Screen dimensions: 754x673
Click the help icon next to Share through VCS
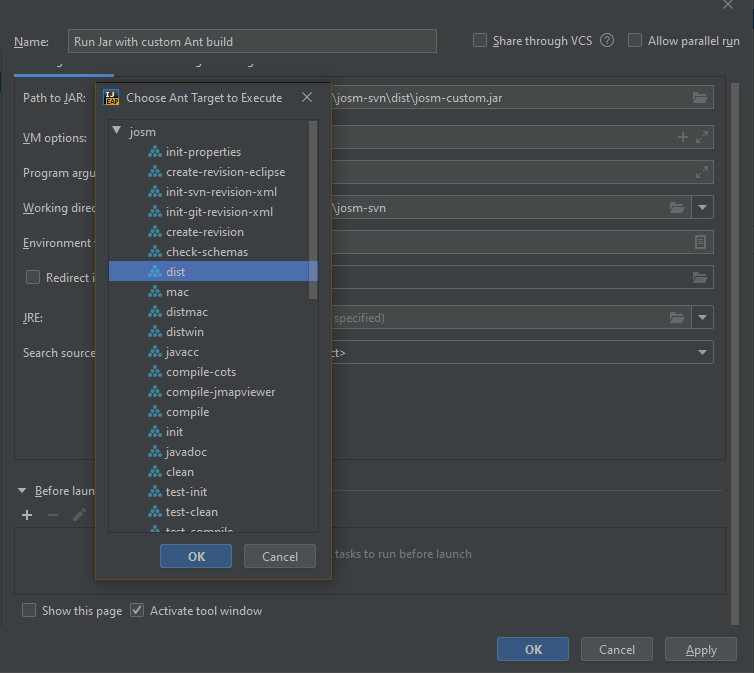coord(606,41)
